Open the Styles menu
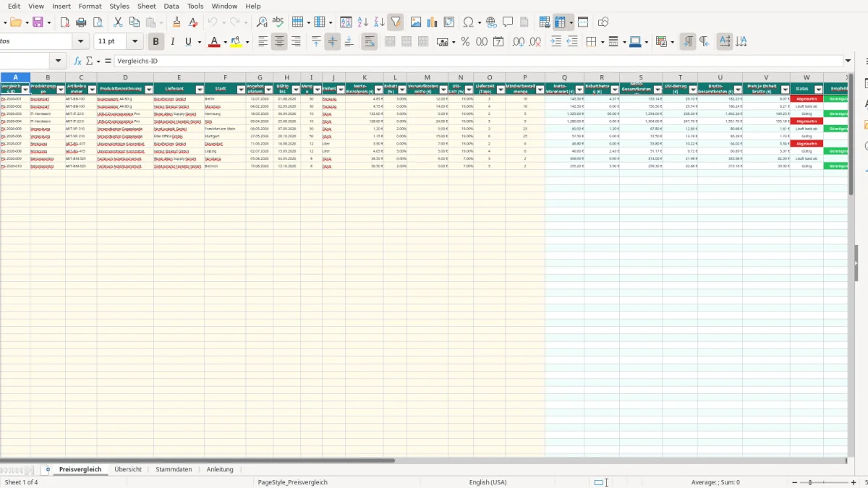 tap(119, 6)
